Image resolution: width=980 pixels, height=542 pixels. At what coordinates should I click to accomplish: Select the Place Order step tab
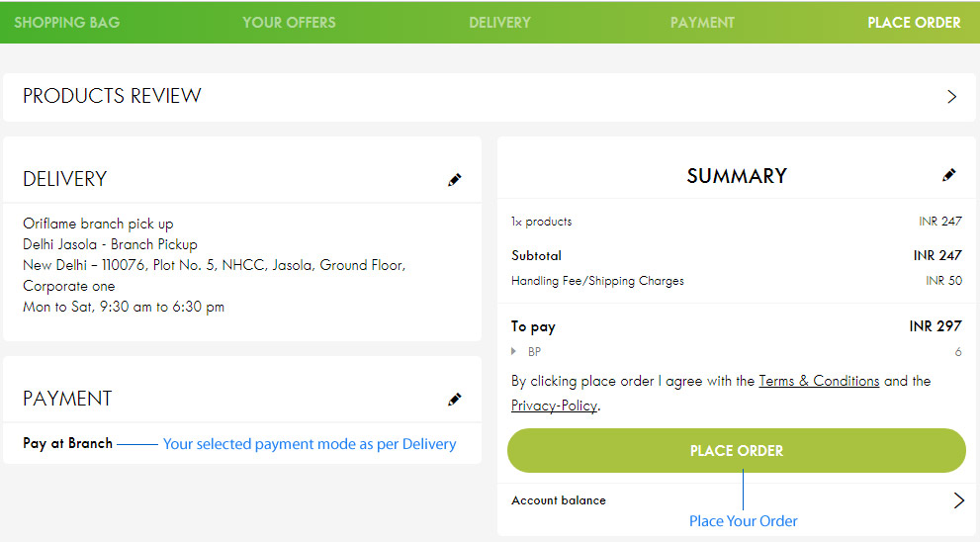[914, 23]
